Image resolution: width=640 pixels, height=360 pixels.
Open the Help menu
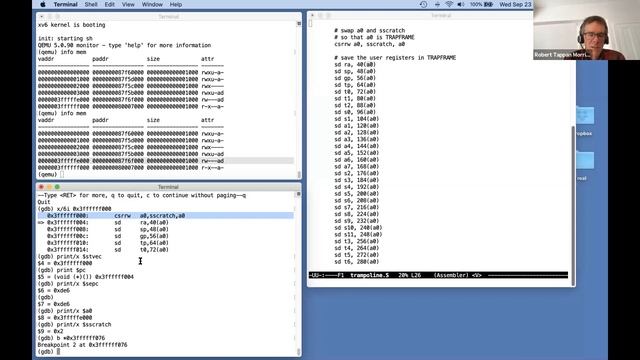click(176, 4)
